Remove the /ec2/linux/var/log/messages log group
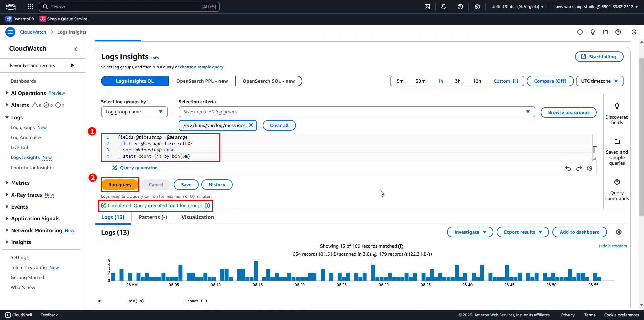Image resolution: width=644 pixels, height=320 pixels. point(251,125)
